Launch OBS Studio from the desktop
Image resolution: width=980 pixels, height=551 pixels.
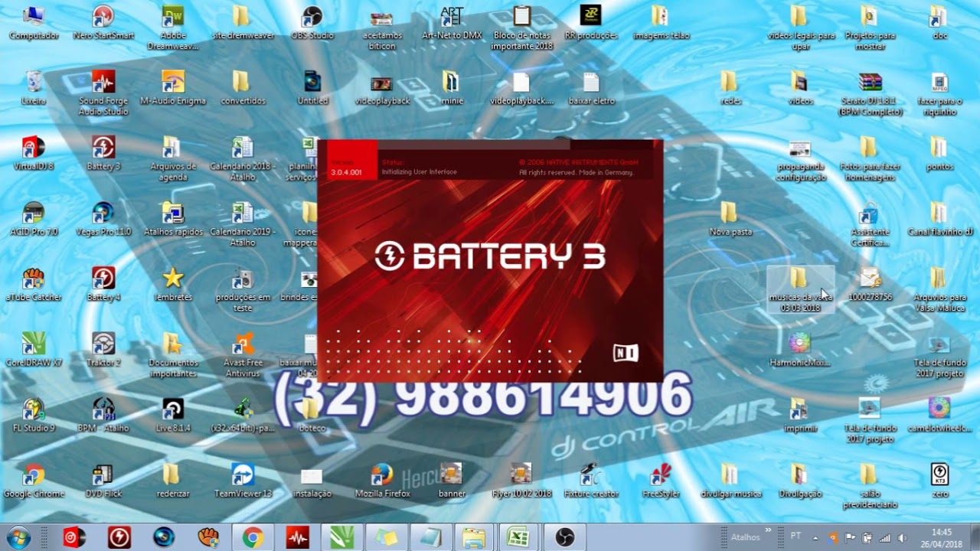coord(312,22)
